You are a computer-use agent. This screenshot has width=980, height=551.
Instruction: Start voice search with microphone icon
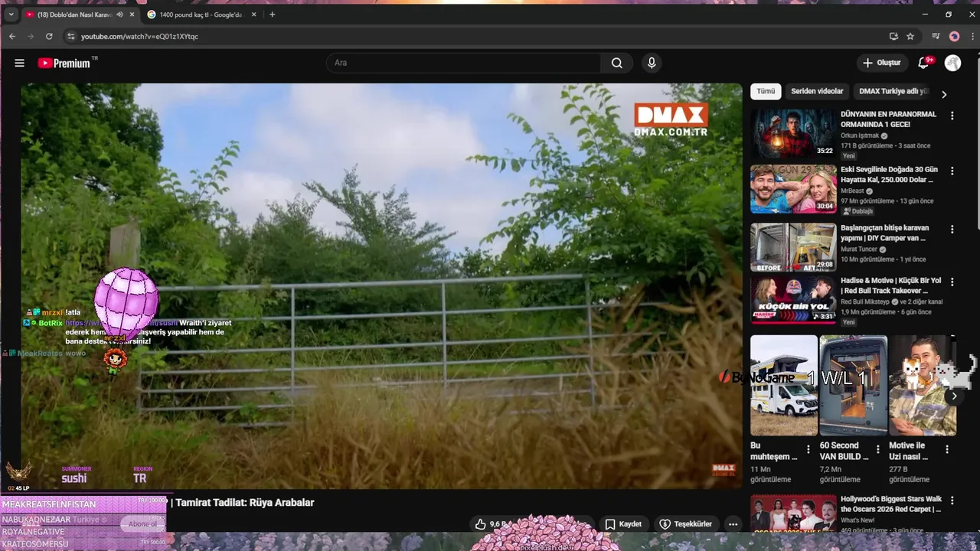[x=652, y=63]
